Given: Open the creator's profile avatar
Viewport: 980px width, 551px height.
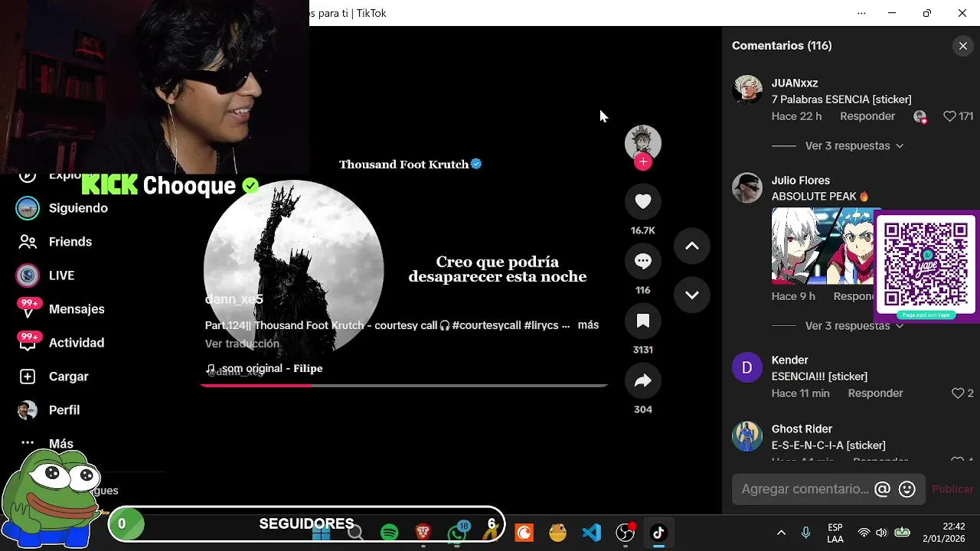Looking at the screenshot, I should pos(642,142).
